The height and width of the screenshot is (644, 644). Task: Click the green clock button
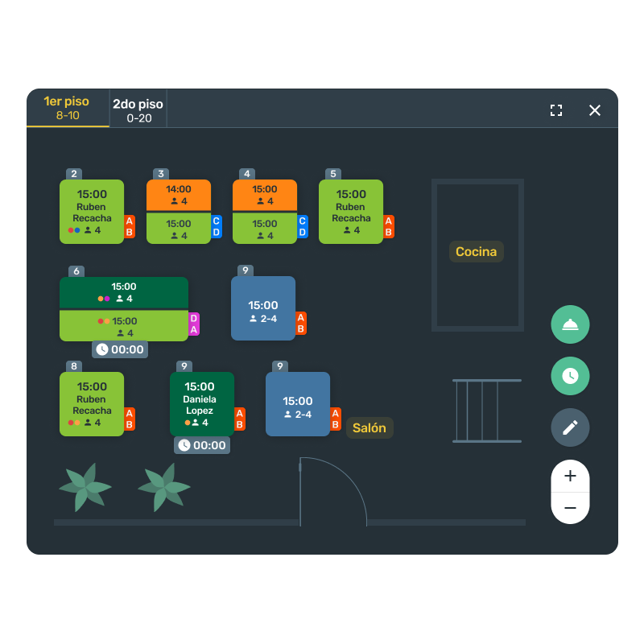[570, 376]
